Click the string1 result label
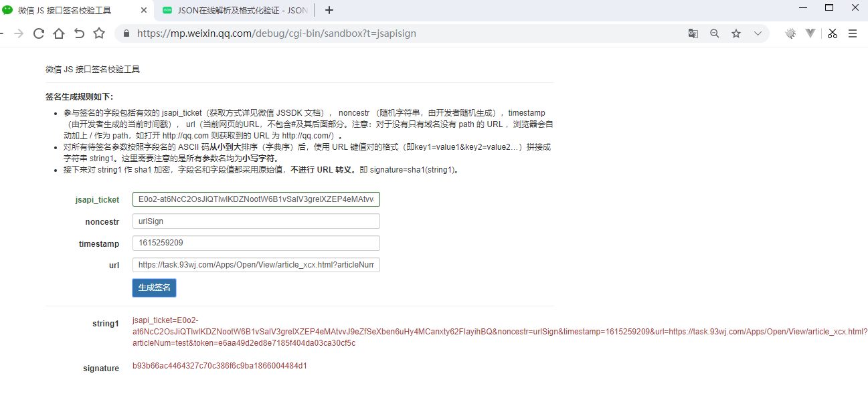Viewport: 868px width, 414px height. (106, 324)
